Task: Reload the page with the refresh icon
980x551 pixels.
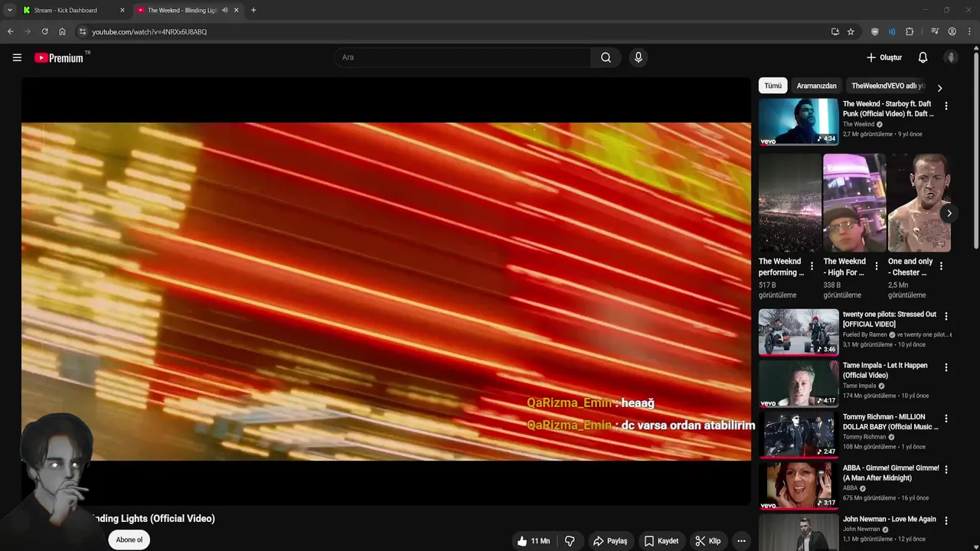Action: [x=44, y=31]
